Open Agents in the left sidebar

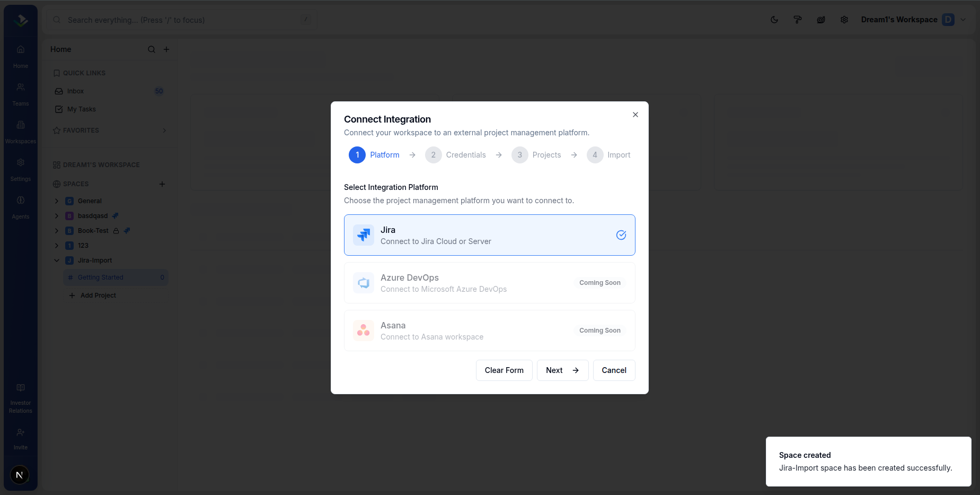[x=21, y=207]
